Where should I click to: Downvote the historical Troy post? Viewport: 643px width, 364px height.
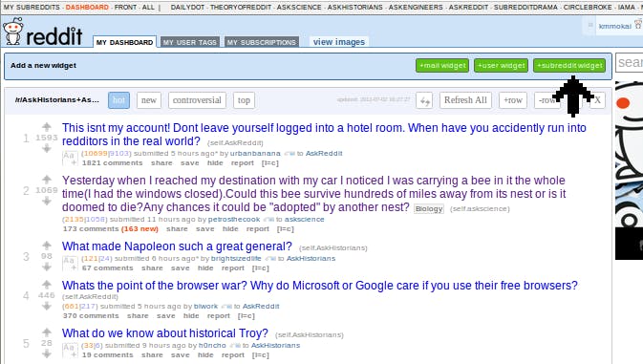pos(47,353)
